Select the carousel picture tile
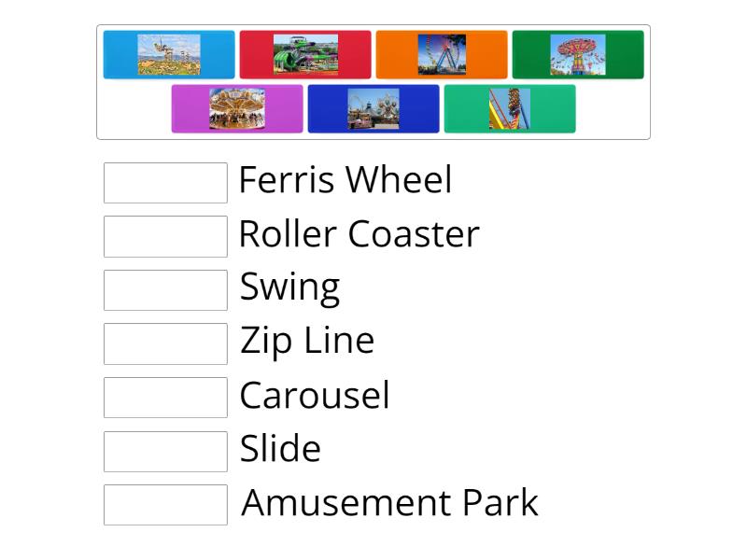Viewport: 747px width, 560px height. pos(237,107)
